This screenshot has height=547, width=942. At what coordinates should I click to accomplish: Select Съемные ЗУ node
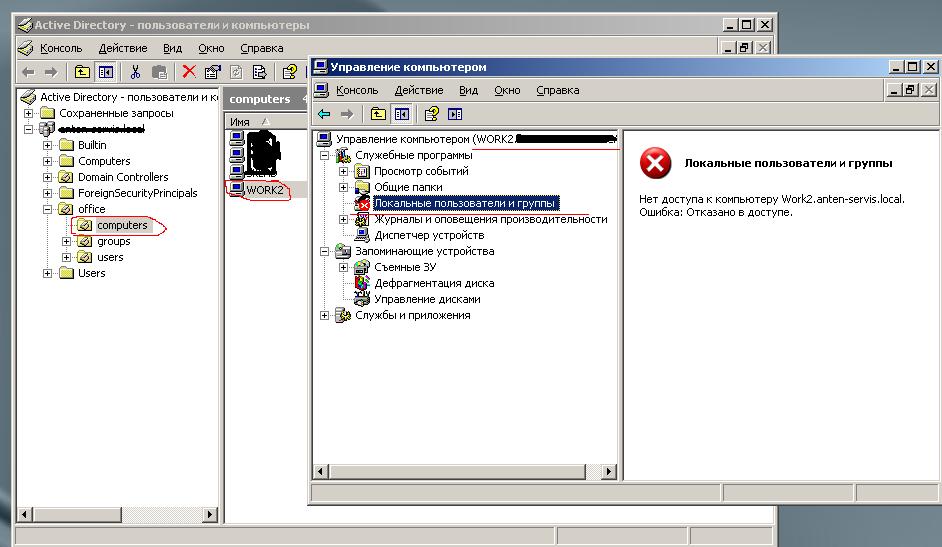(x=405, y=267)
